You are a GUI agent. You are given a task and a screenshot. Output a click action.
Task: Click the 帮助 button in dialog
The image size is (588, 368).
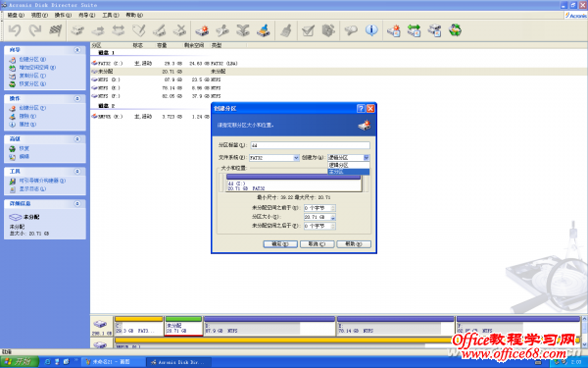(354, 244)
